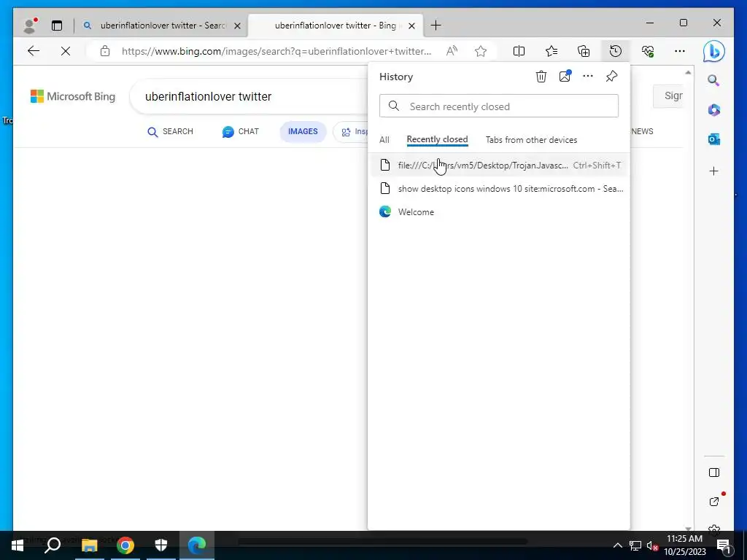Open network status tray icon
The width and height of the screenshot is (747, 560).
pos(635,545)
